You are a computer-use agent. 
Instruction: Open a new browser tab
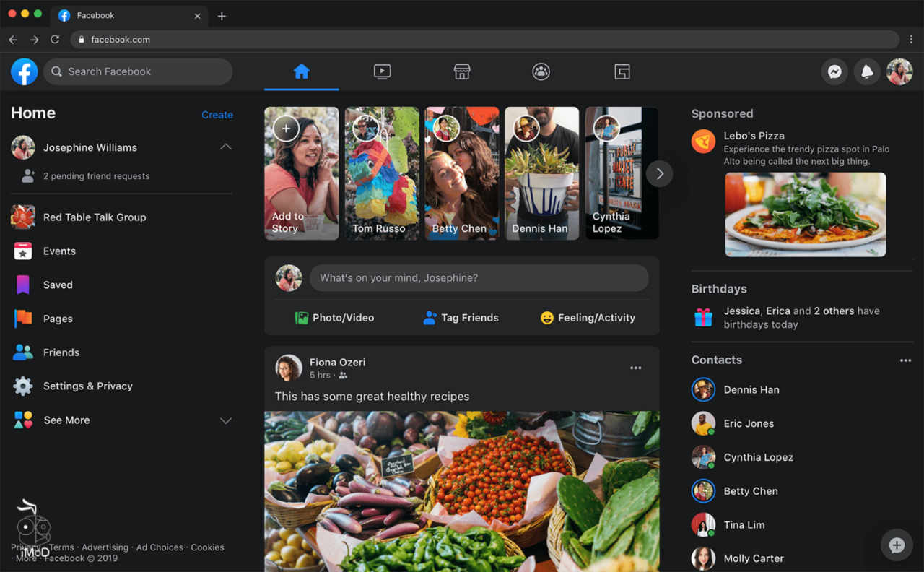222,16
